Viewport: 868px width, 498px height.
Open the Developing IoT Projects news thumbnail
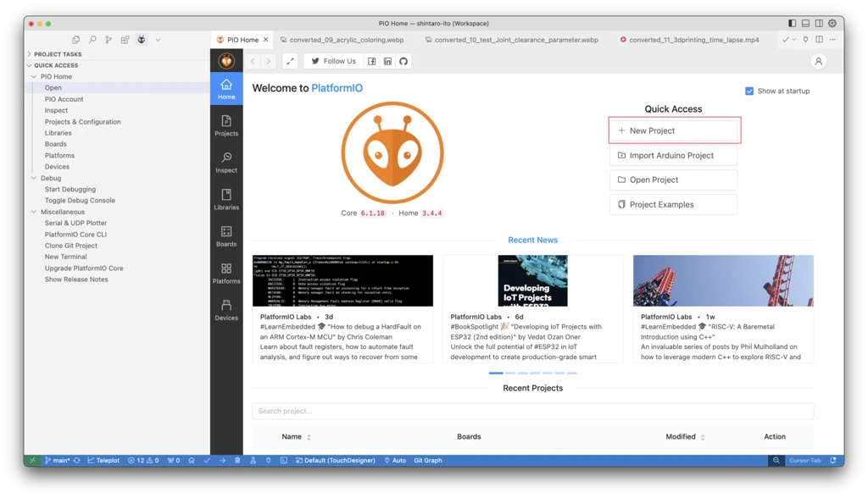pos(532,280)
